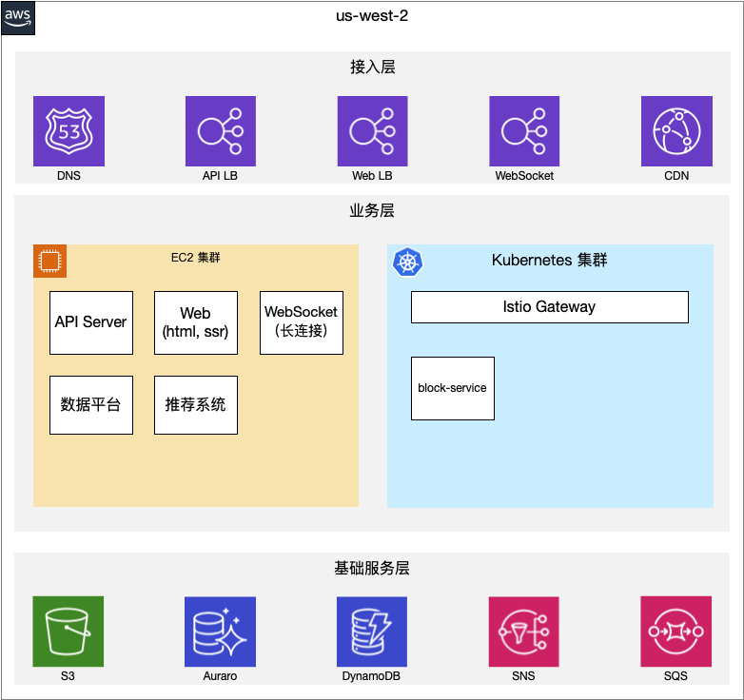Click the WebSocket (长连接) box
The height and width of the screenshot is (700, 744).
(302, 323)
